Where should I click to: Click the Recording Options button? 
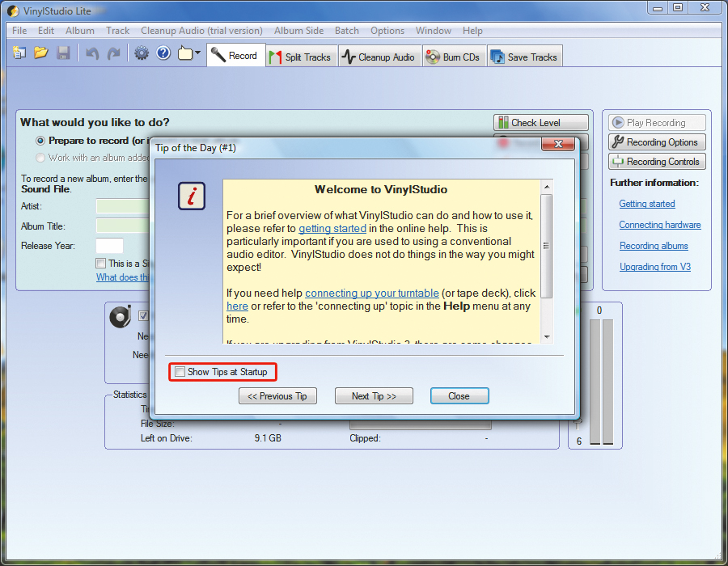656,142
